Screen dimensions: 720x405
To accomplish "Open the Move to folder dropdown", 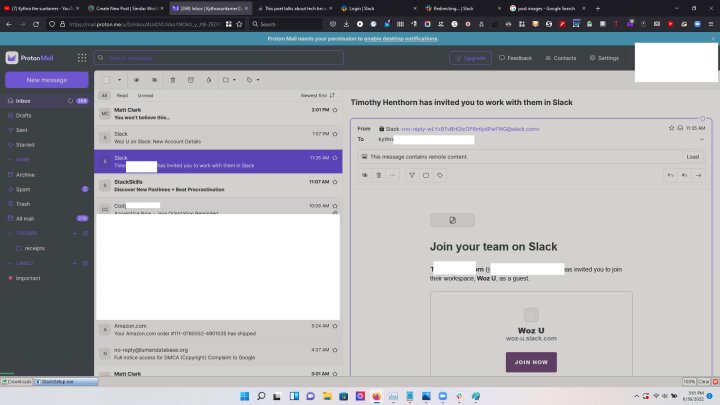I will [229, 80].
